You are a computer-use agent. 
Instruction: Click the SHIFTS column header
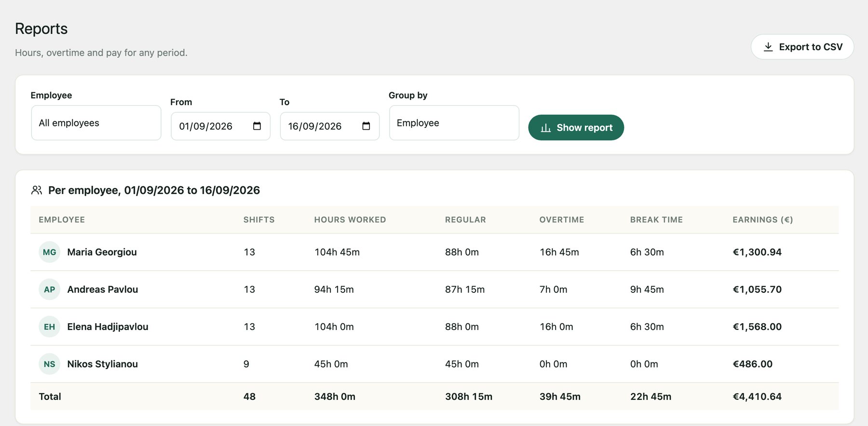[259, 220]
